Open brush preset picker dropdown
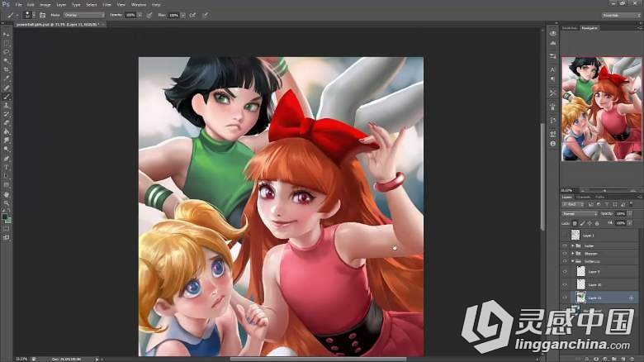Image resolution: width=644 pixels, height=362 pixels. (34, 15)
